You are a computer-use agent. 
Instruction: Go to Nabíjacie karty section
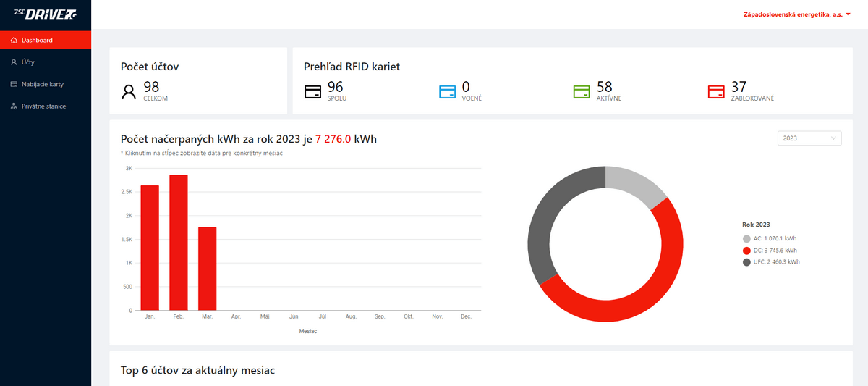click(x=46, y=84)
